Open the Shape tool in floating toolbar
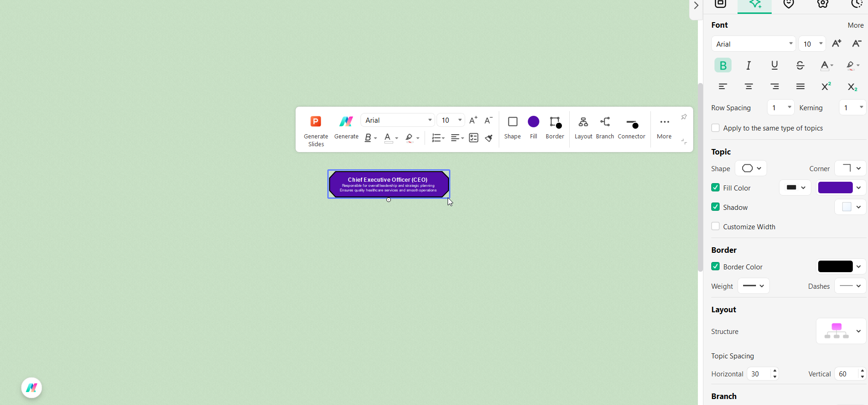868x405 pixels. [x=513, y=127]
